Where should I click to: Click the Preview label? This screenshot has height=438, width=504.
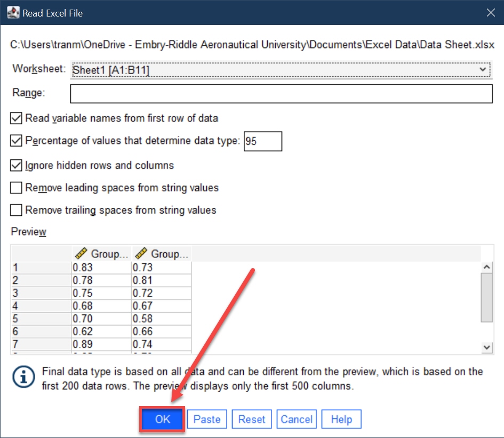pos(29,232)
